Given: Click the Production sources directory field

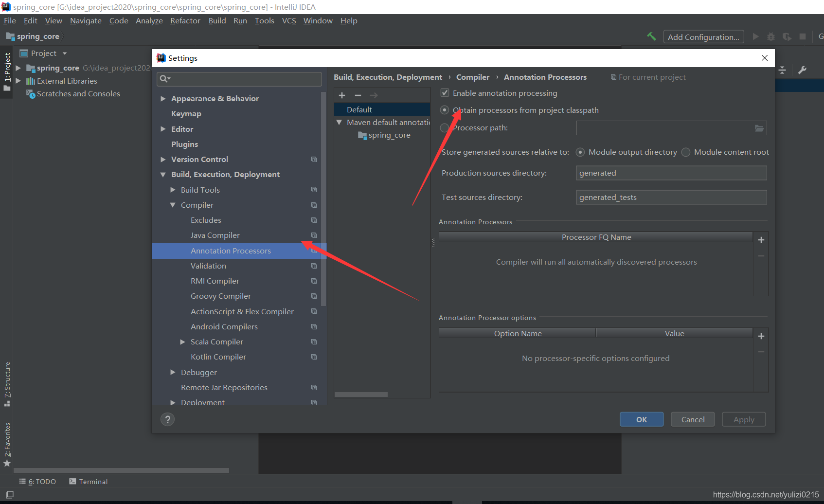Looking at the screenshot, I should (x=671, y=173).
